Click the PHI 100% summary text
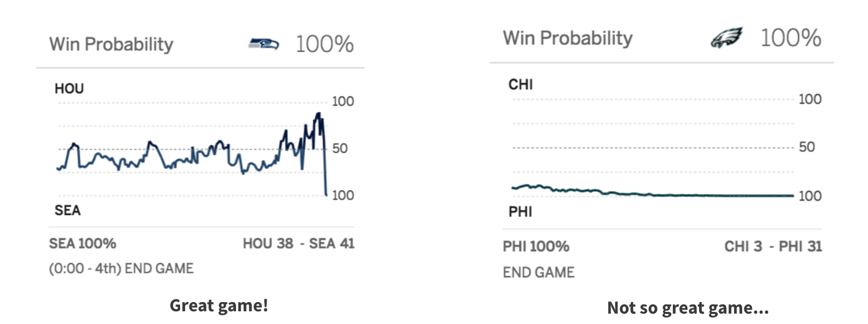 coord(536,247)
